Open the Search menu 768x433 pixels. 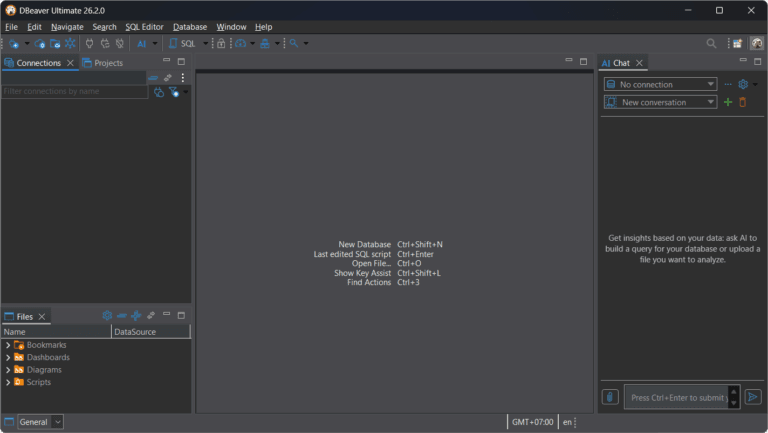tap(104, 27)
